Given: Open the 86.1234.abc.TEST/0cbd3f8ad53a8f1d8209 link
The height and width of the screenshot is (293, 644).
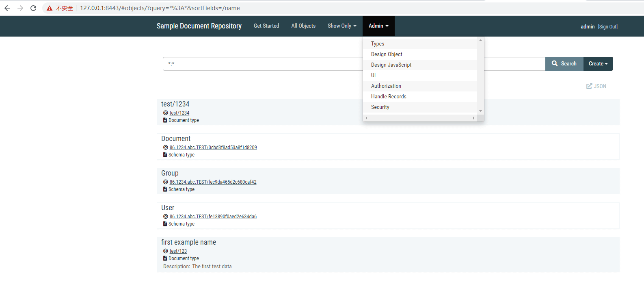Looking at the screenshot, I should 213,148.
